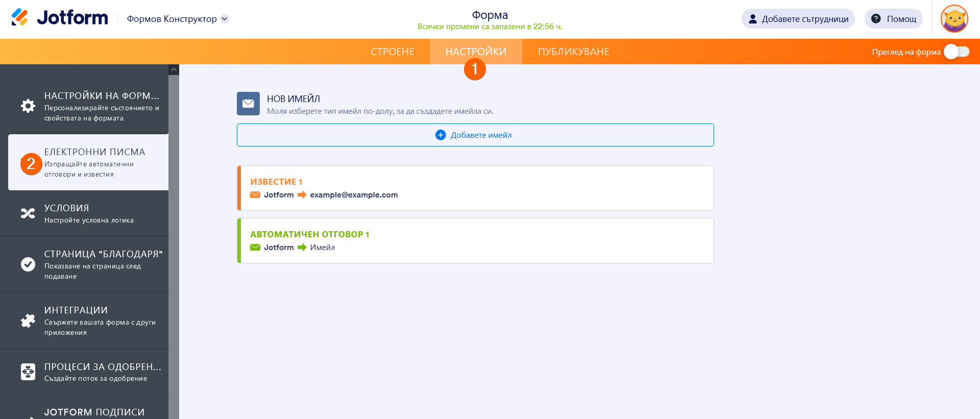
Task: Click the puzzle piece integrations icon
Action: [28, 321]
